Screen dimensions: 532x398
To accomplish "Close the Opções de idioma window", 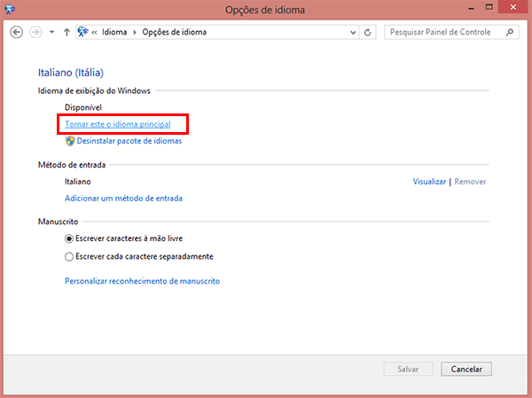I will tap(513, 7).
